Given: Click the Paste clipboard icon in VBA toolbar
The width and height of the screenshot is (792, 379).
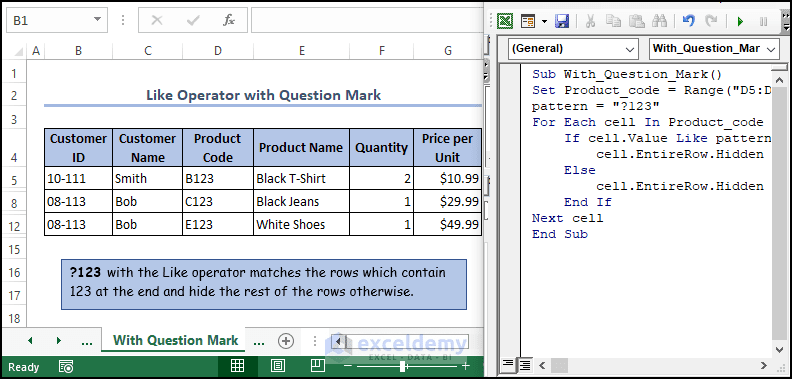Looking at the screenshot, I should pos(636,21).
